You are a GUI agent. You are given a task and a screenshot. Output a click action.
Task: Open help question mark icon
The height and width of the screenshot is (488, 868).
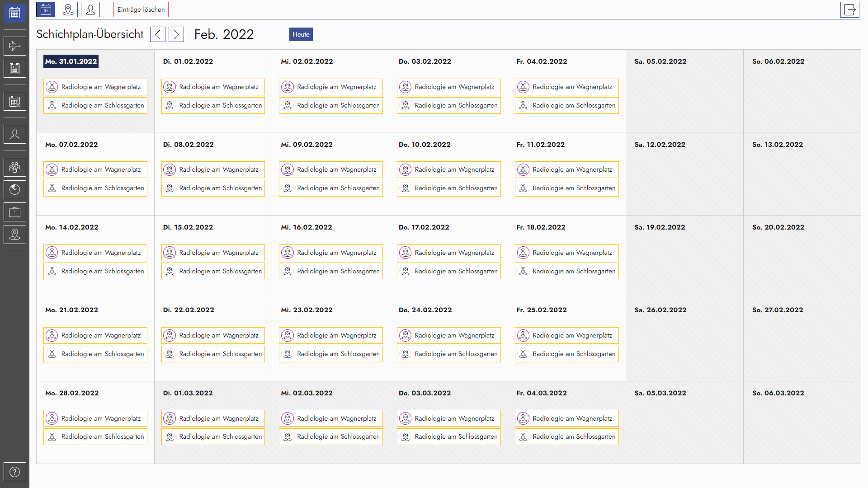(x=14, y=472)
